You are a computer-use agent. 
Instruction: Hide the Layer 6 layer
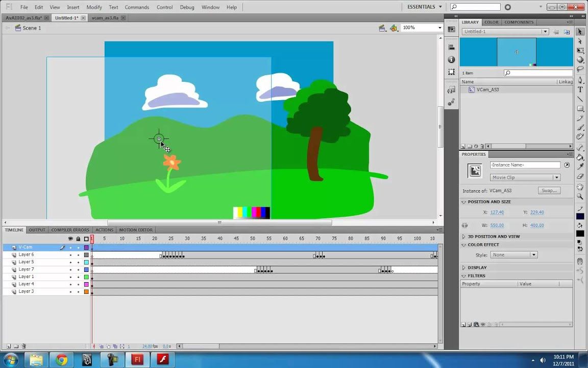[x=70, y=255]
